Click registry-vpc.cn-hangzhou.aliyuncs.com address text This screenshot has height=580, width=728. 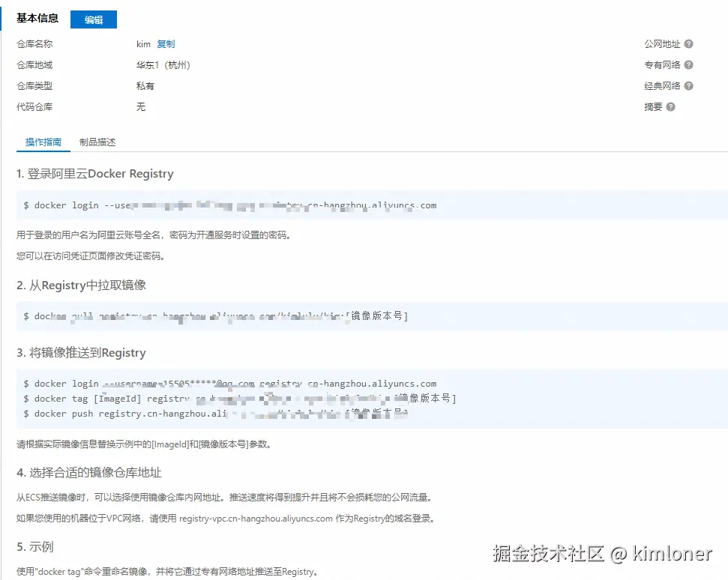click(x=256, y=519)
